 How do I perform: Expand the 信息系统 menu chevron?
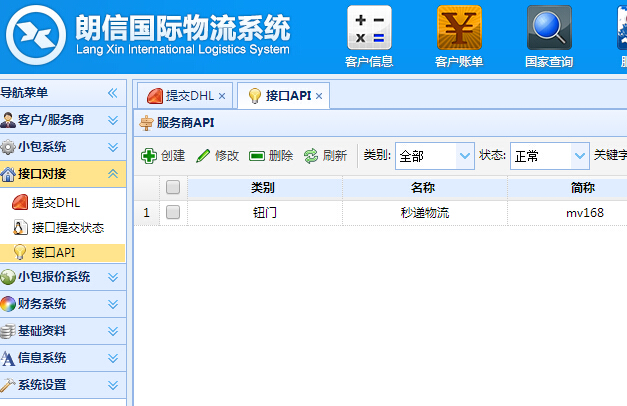tap(113, 358)
